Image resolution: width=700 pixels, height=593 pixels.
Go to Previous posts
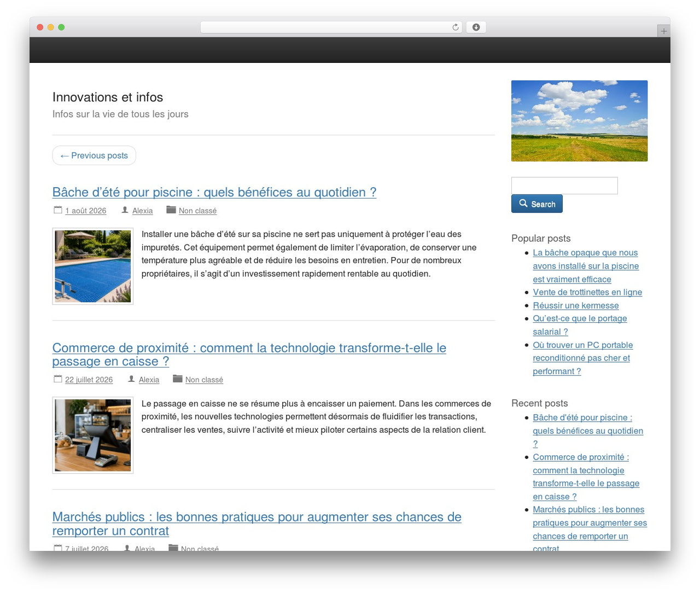pos(94,155)
